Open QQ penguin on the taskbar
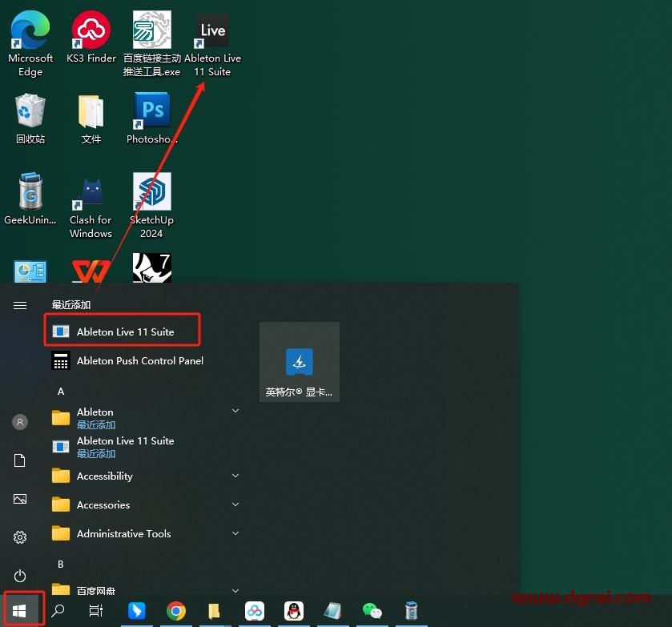 pyautogui.click(x=294, y=610)
